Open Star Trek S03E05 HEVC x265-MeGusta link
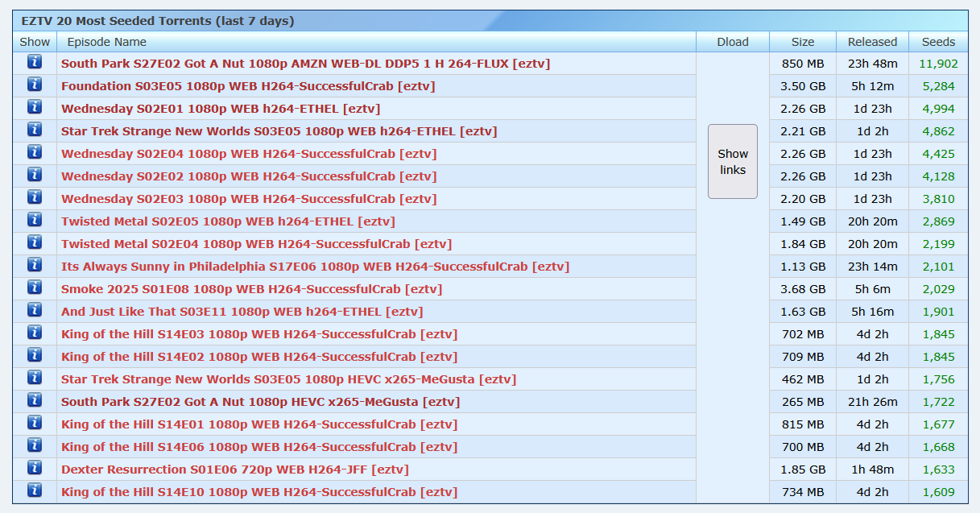The width and height of the screenshot is (980, 513). [288, 379]
